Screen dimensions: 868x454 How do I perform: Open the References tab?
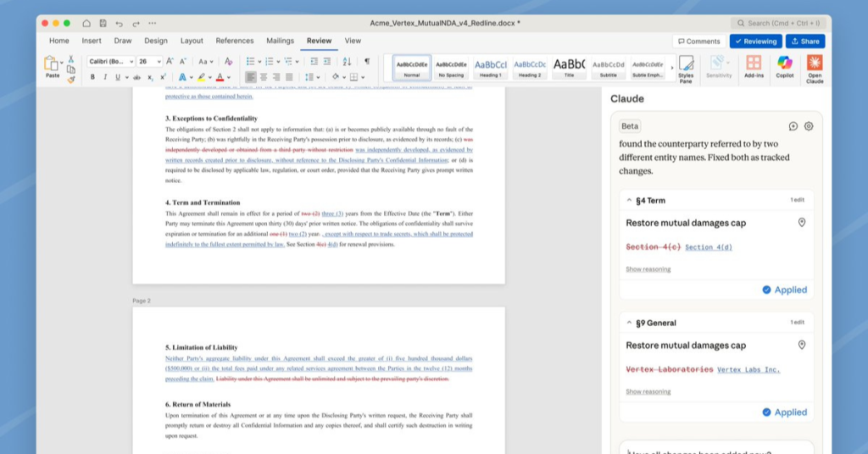click(x=235, y=41)
